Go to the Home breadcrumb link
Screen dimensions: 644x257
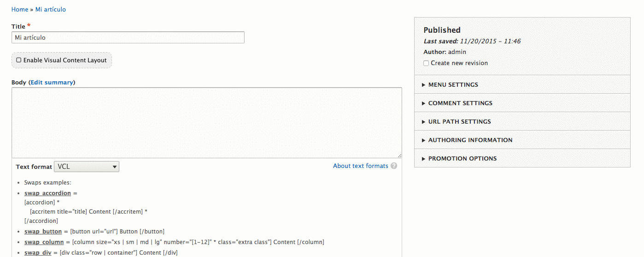[20, 9]
